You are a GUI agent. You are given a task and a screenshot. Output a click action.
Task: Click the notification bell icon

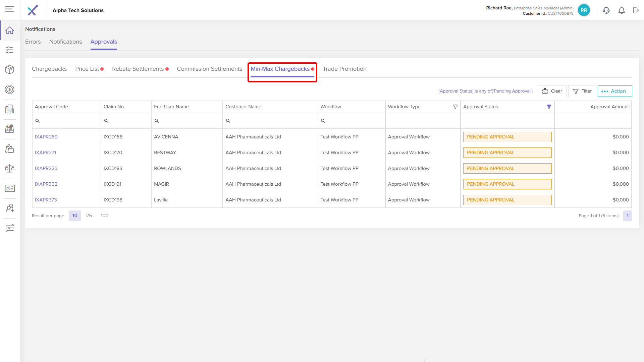[x=622, y=10]
